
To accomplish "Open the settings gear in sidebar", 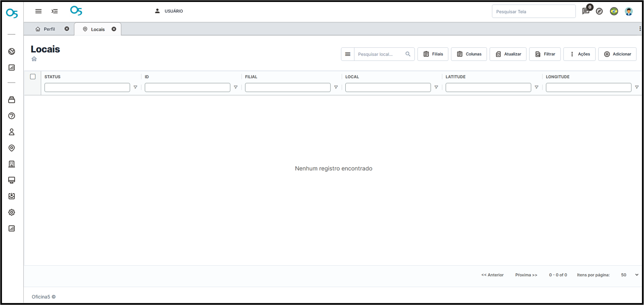I will (12, 212).
